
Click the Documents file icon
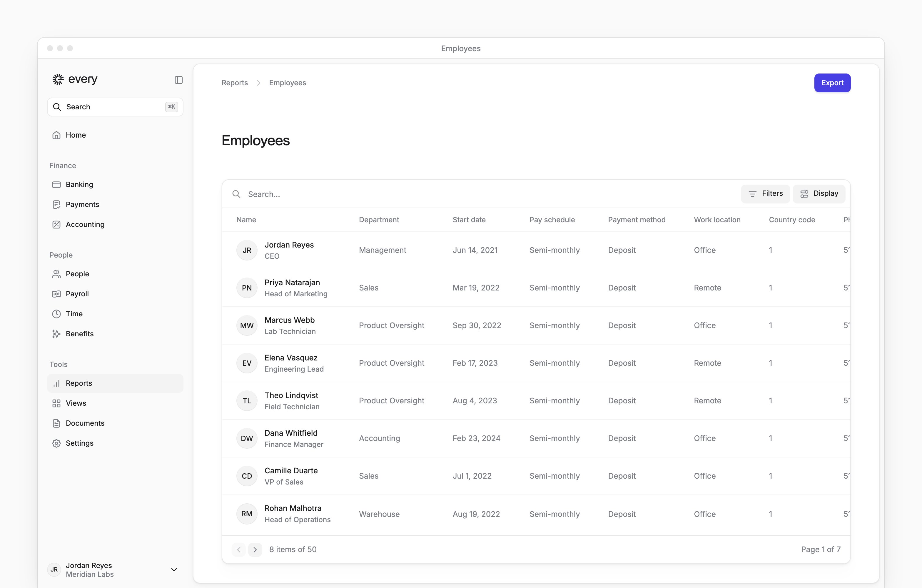click(56, 423)
